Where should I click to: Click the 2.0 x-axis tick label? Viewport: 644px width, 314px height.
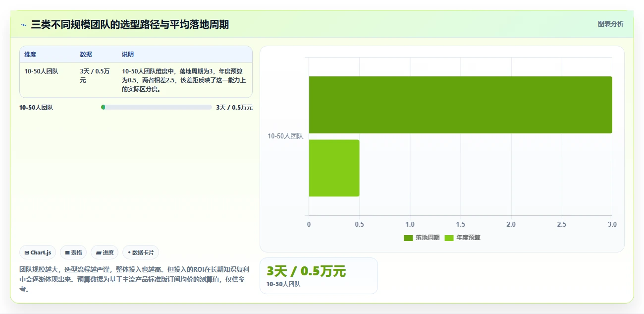click(x=511, y=224)
